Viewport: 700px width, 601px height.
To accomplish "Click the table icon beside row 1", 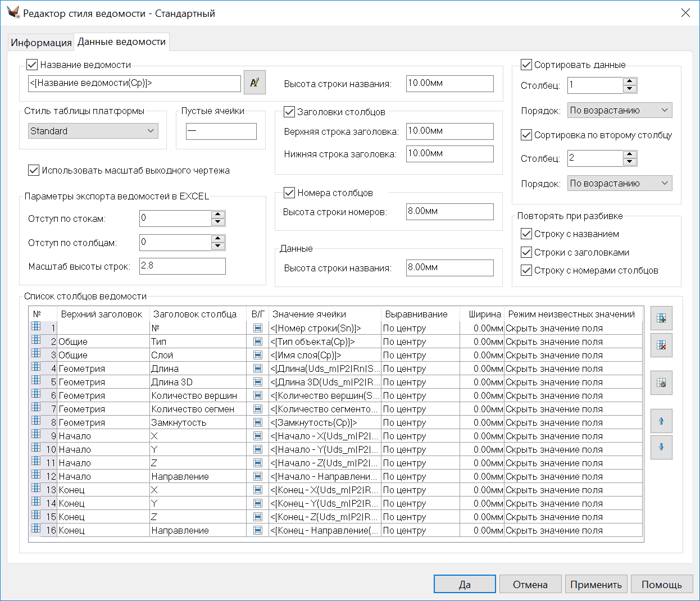I will (36, 326).
